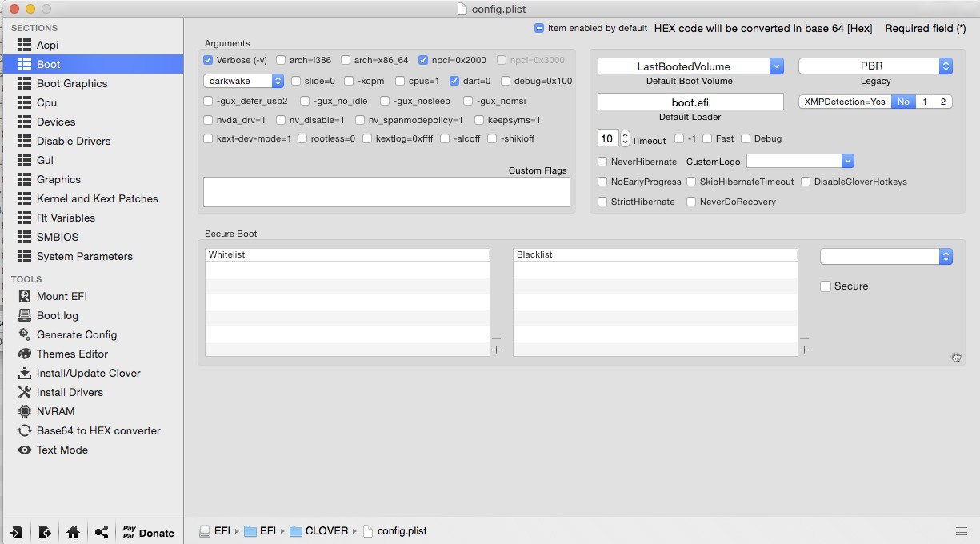The height and width of the screenshot is (544, 980).
Task: Uncheck npci=0x2000 argument
Action: (x=423, y=60)
